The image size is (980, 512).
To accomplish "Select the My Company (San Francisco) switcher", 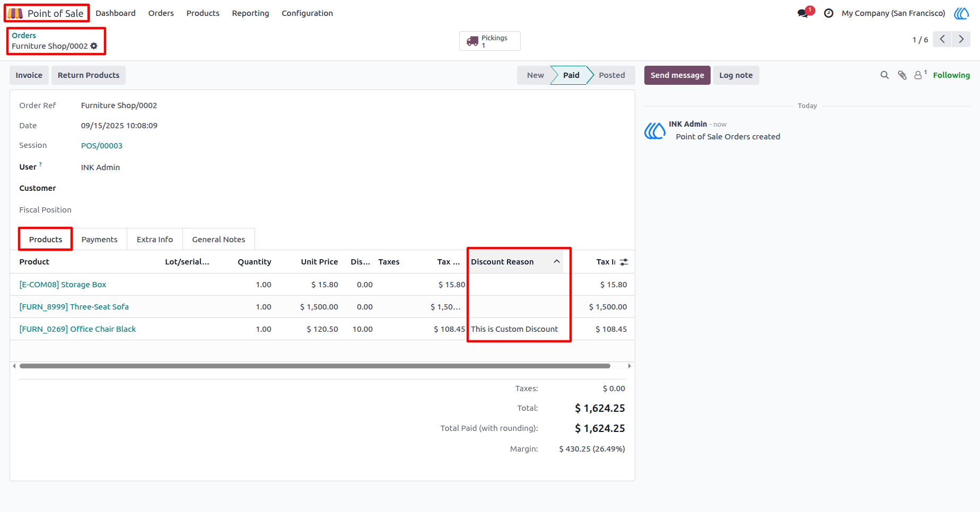I will (894, 13).
